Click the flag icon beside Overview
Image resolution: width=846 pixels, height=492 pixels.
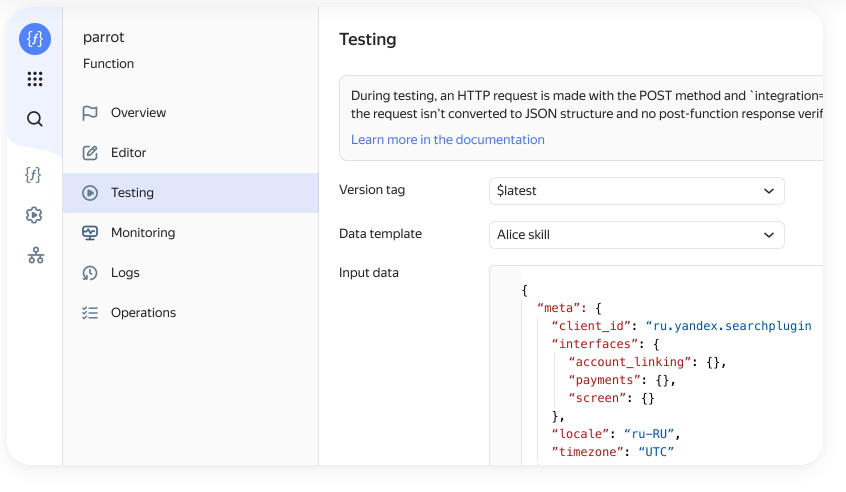point(90,113)
